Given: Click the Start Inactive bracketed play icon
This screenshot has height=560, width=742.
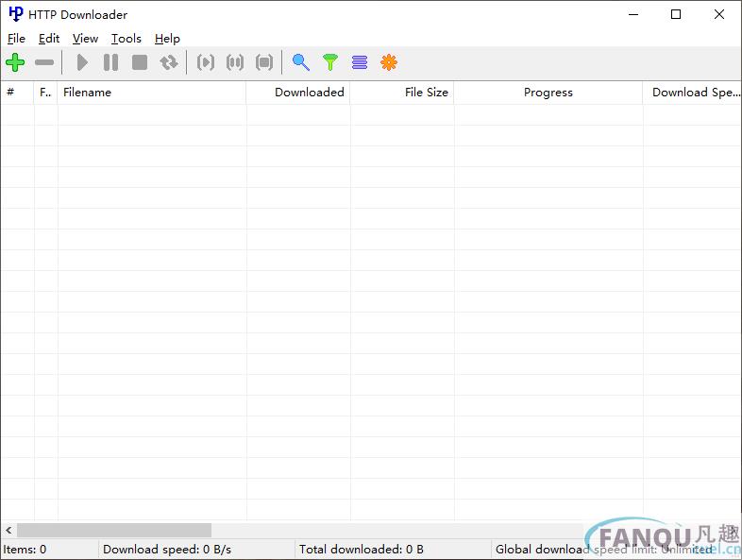Looking at the screenshot, I should pyautogui.click(x=206, y=62).
